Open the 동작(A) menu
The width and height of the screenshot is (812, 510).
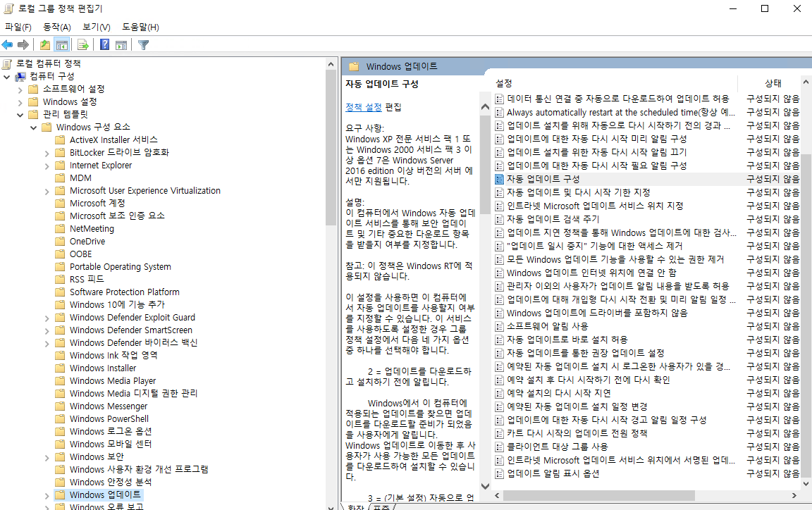[57, 27]
